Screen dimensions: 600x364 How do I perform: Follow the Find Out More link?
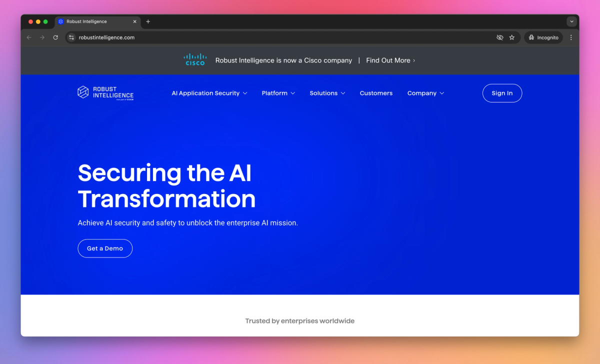(x=390, y=60)
